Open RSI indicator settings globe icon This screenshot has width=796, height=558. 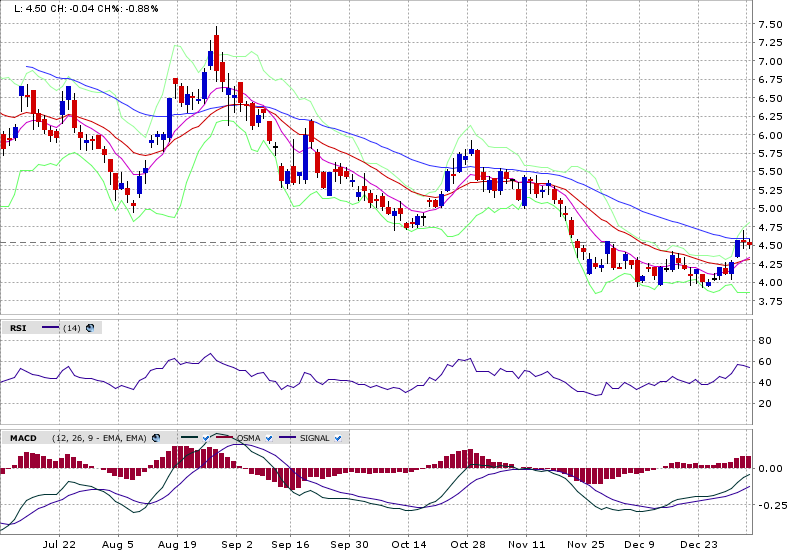[x=90, y=328]
